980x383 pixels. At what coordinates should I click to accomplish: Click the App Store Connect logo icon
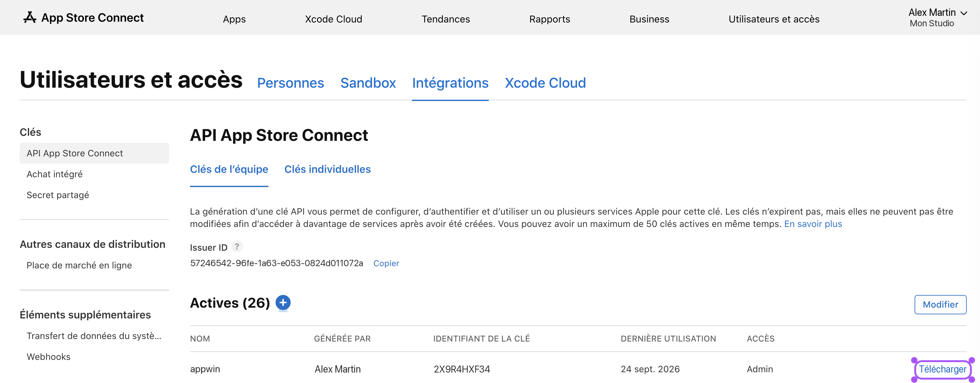(x=30, y=17)
